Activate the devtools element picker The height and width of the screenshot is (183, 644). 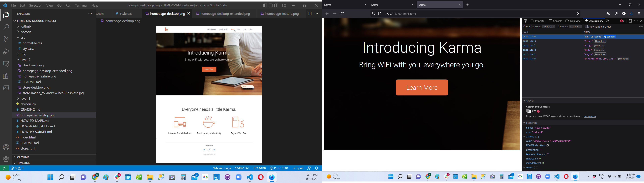pyautogui.click(x=525, y=21)
